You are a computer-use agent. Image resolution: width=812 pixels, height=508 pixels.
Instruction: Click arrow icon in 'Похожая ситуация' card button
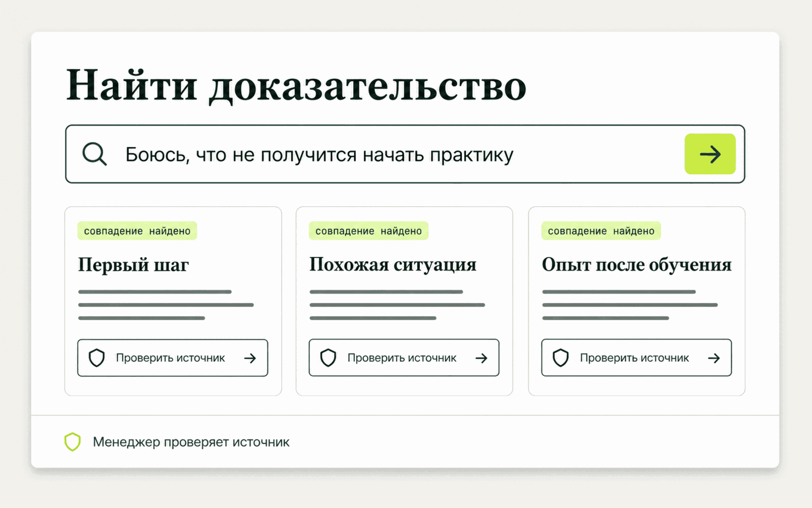point(481,358)
